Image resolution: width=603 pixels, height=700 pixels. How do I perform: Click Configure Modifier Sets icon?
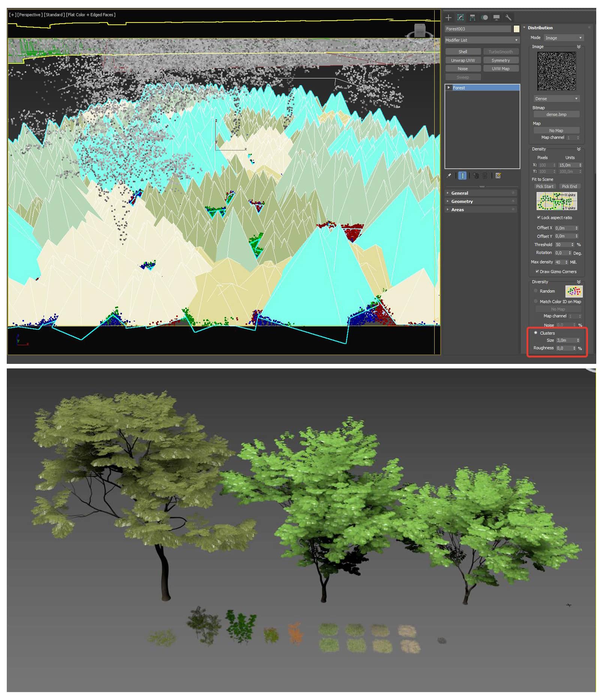pyautogui.click(x=498, y=176)
